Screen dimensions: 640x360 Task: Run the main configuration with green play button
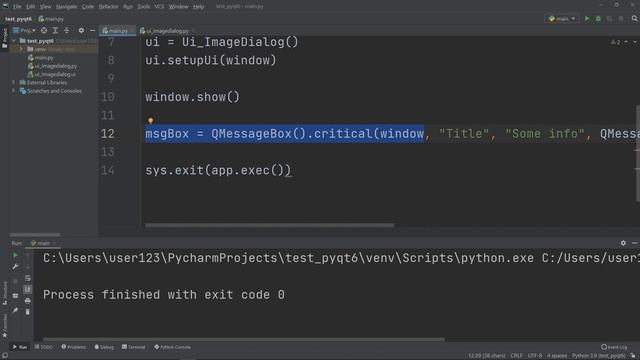(x=587, y=19)
